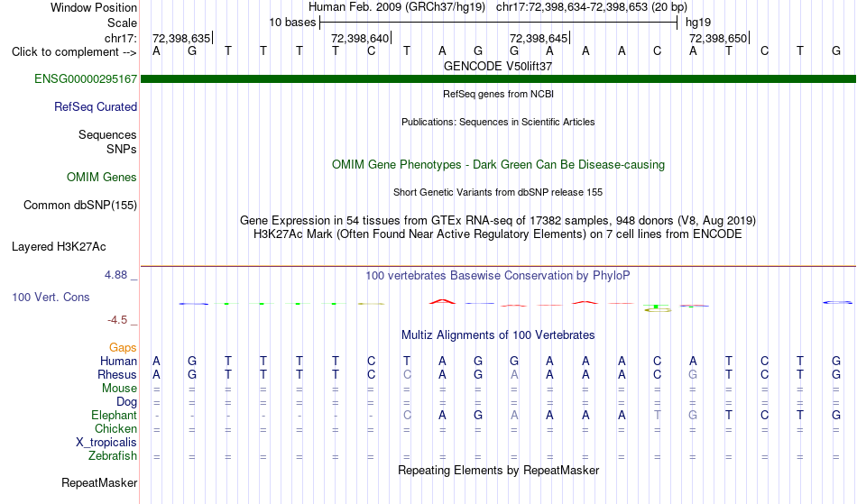Viewport: 857px width, 504px height.
Task: Click the GTEx Gene Expression track title
Action: pos(498,221)
